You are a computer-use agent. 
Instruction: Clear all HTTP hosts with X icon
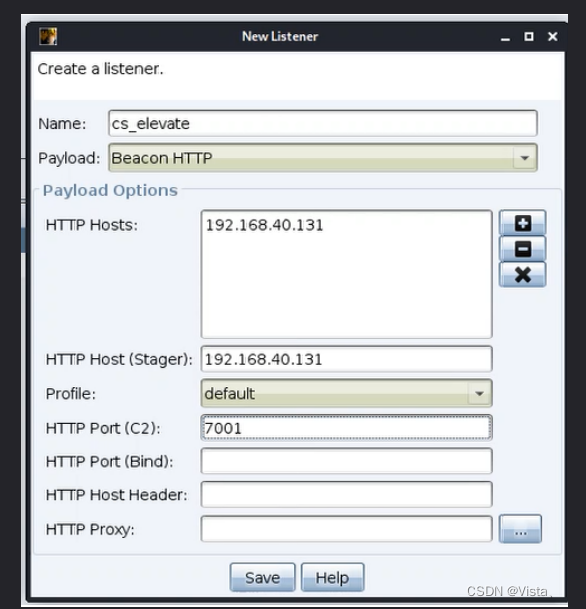(x=522, y=275)
